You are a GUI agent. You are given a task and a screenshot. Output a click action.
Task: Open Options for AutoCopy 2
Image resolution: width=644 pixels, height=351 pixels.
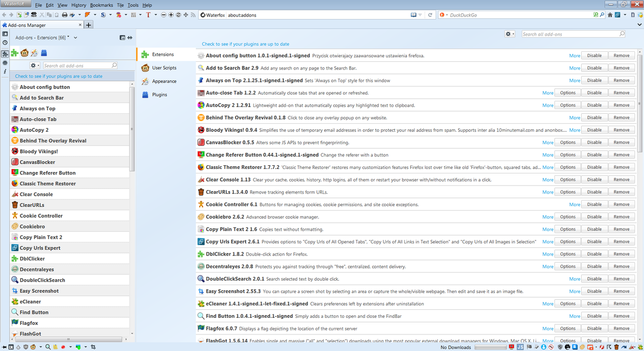[x=568, y=105]
